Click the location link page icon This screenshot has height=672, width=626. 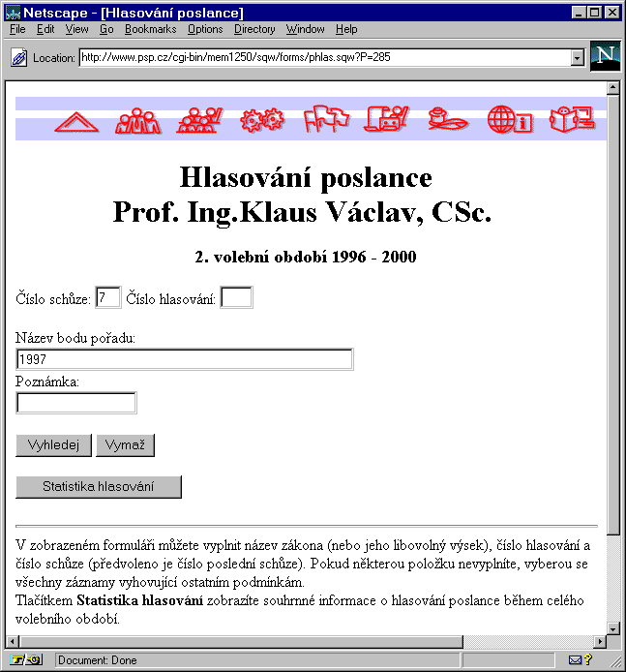pyautogui.click(x=19, y=57)
